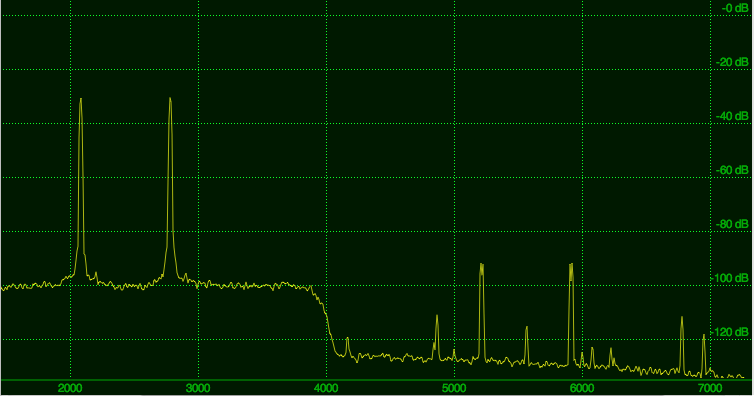Click the 7000 frequency axis label
Viewport: 754px width, 396px height.
[x=710, y=388]
